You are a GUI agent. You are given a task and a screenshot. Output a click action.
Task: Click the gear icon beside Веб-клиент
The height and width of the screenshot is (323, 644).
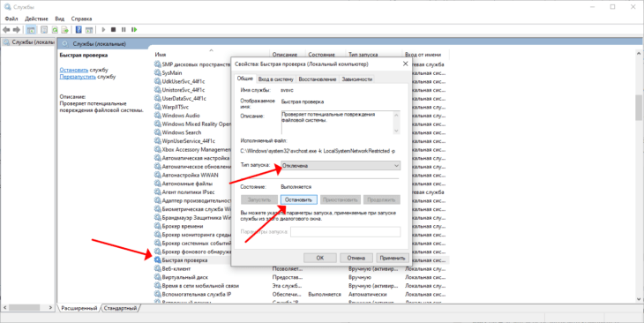tap(157, 269)
